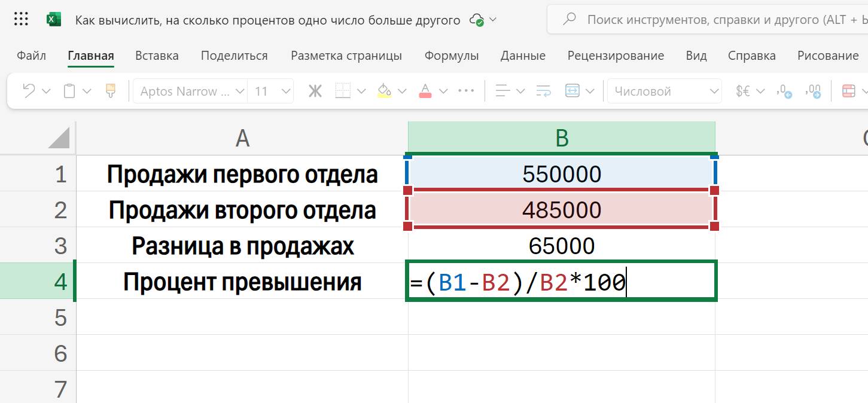Image resolution: width=868 pixels, height=403 pixels.
Task: Apply yellow fill color with paint bucket
Action: 384,90
